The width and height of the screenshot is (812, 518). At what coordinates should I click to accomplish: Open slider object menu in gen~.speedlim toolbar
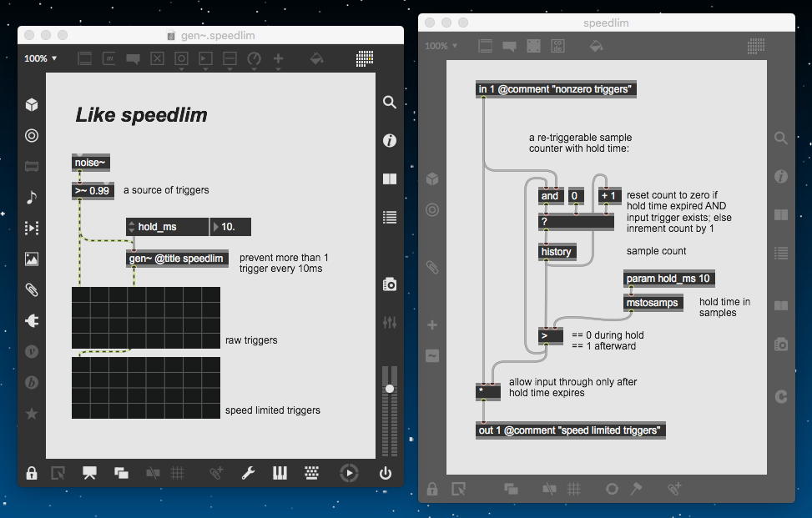(x=229, y=59)
